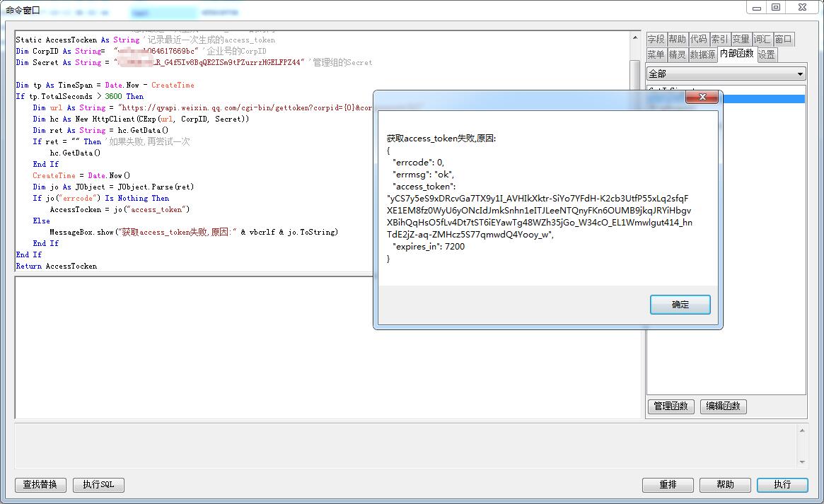Open the 精灵 tab
This screenshot has width=824, height=504.
[x=677, y=54]
